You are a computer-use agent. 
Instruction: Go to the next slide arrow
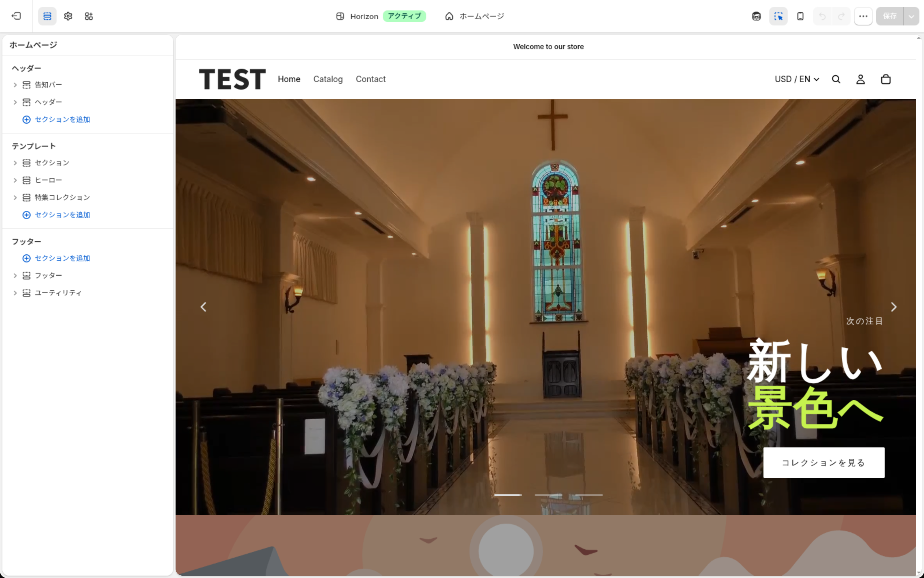pos(894,307)
